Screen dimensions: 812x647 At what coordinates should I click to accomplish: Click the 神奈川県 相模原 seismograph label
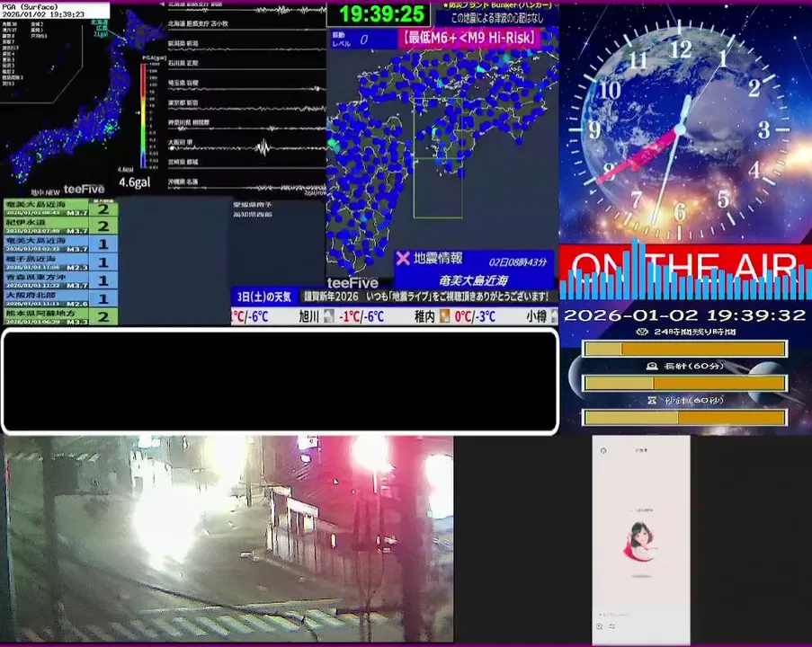pos(189,122)
